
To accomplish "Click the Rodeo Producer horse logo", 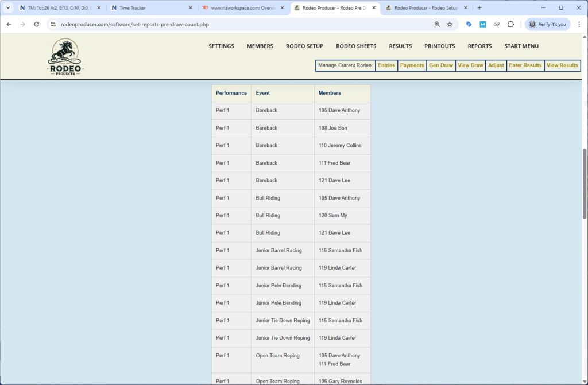I will tap(64, 57).
